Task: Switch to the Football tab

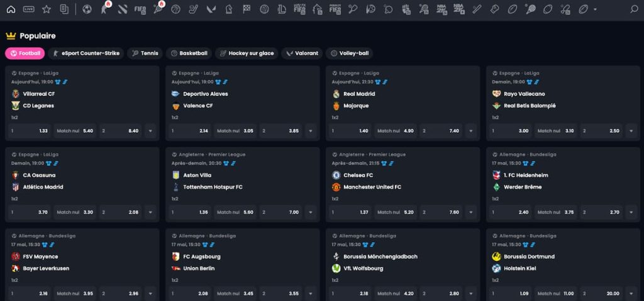Action: click(25, 53)
